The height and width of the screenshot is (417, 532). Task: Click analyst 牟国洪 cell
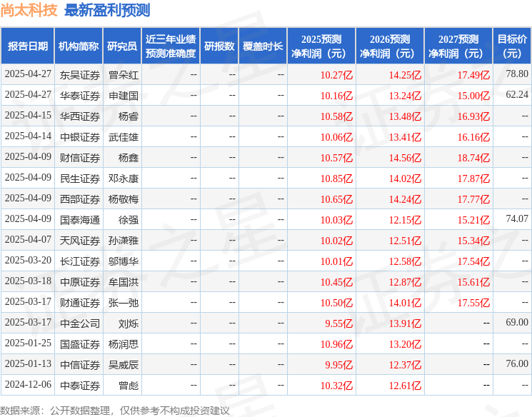click(124, 282)
